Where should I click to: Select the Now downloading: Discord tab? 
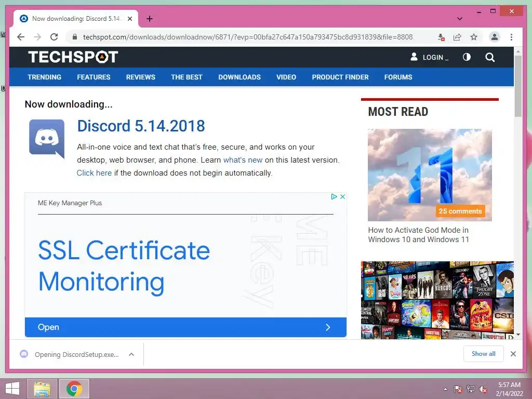(76, 19)
